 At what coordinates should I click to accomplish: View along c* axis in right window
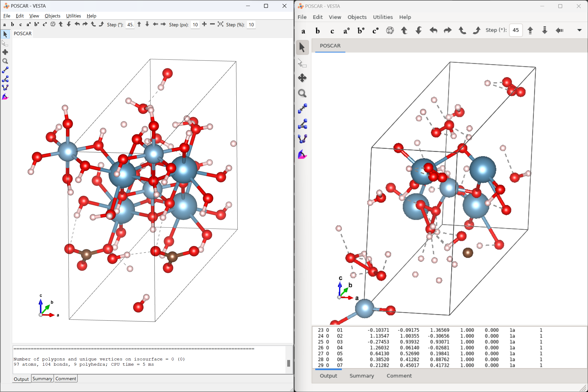(375, 31)
